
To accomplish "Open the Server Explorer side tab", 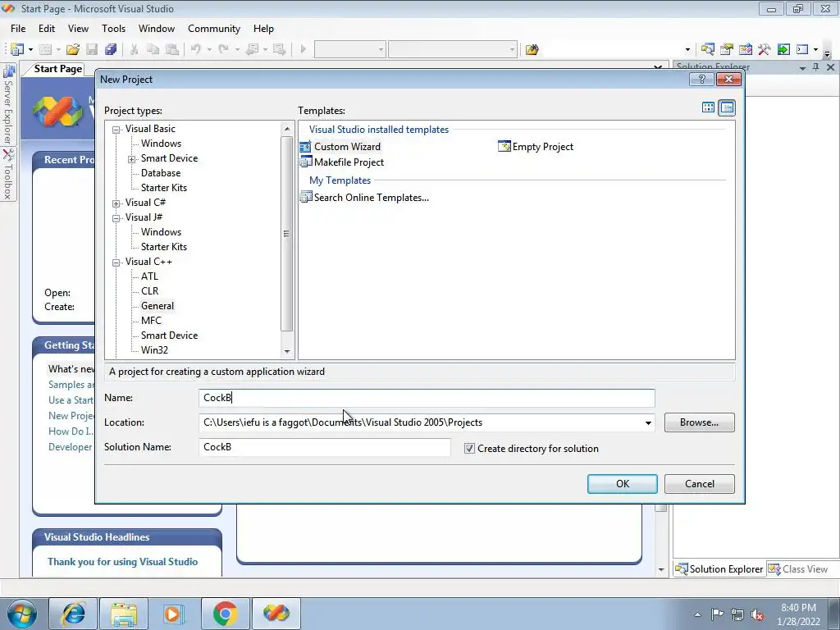I will point(8,104).
